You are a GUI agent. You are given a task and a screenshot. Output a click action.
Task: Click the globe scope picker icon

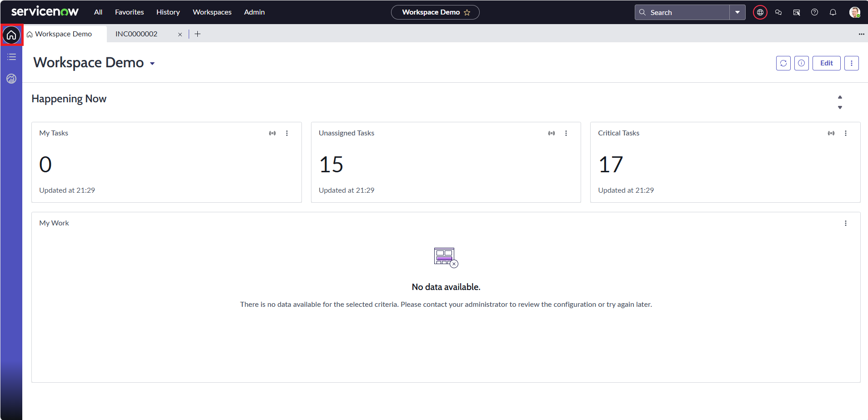coord(760,12)
